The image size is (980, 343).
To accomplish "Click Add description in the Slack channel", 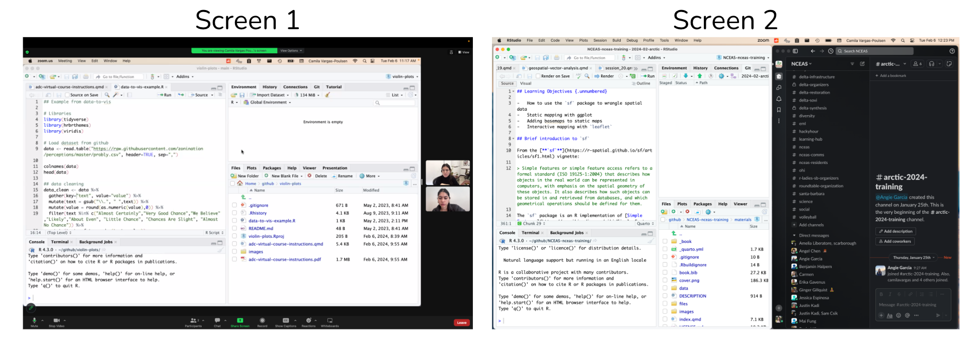I will (895, 231).
